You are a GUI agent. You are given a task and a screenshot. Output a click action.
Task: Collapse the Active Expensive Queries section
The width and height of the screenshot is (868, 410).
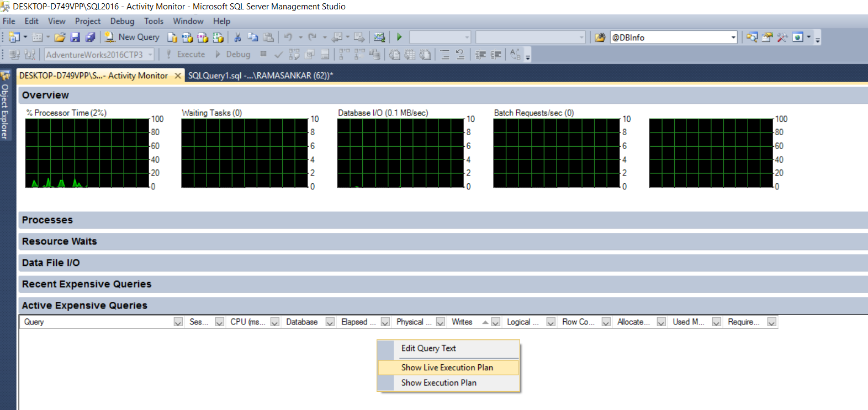click(x=443, y=305)
